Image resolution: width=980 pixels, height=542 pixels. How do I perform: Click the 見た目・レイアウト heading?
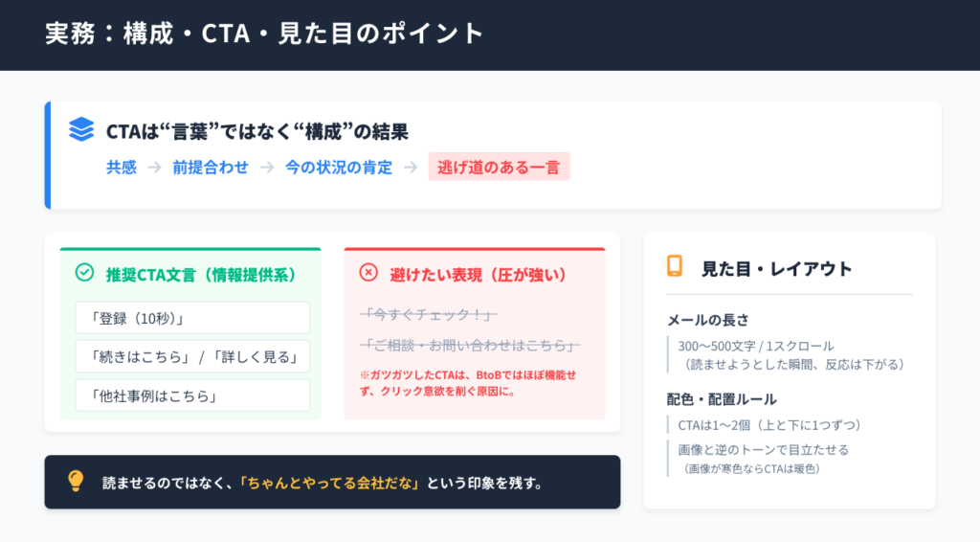(776, 268)
